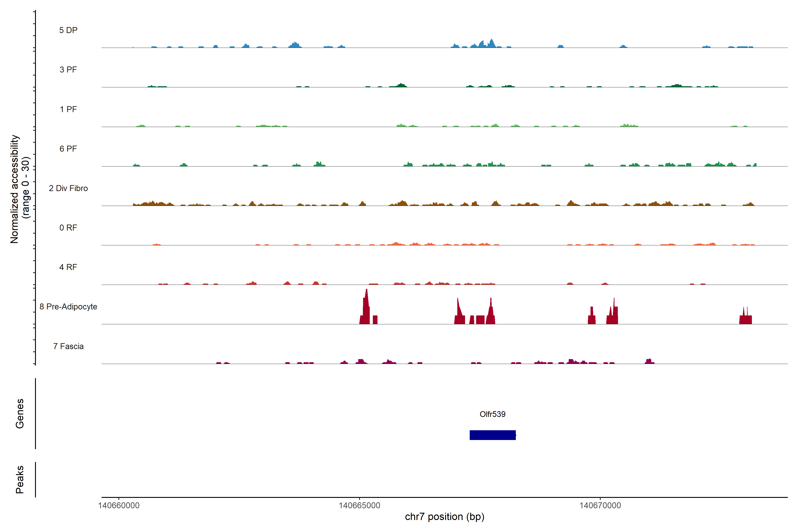Image resolution: width=798 pixels, height=532 pixels.
Task: Select the 3 PF track label
Action: tap(68, 70)
